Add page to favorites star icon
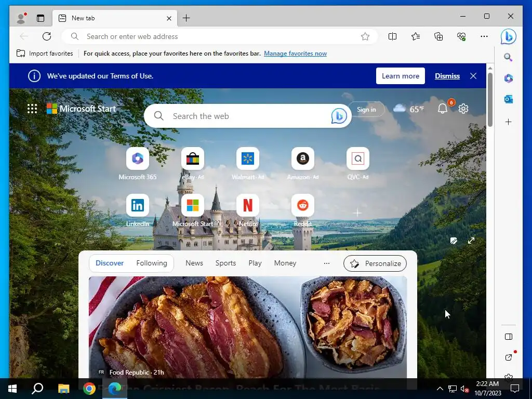 (x=365, y=36)
